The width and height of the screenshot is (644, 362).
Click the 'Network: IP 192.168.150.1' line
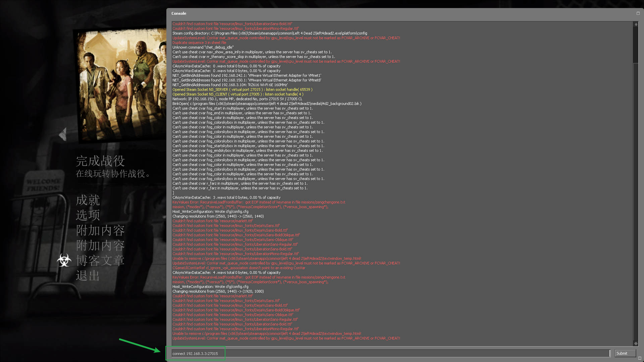pyautogui.click(x=237, y=99)
